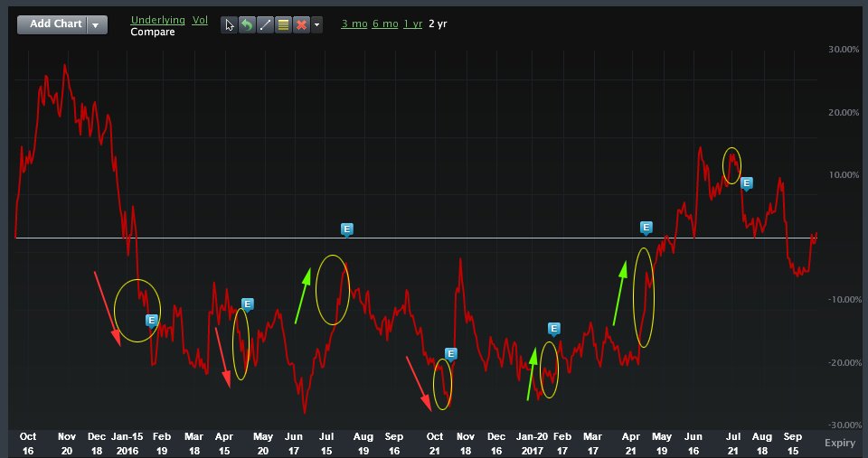Screen dimensions: 868x458
Task: Select the trend line drawing tool
Action: [x=265, y=25]
